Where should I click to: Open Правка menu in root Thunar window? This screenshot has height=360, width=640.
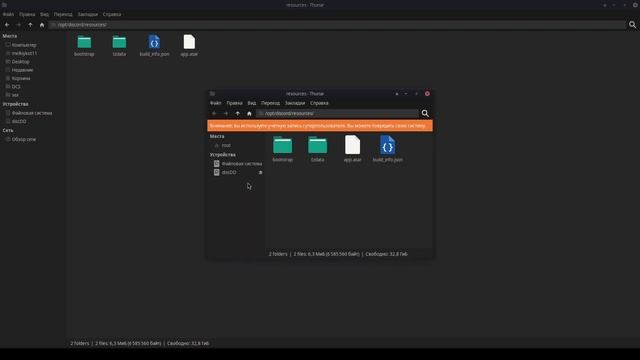tap(234, 103)
